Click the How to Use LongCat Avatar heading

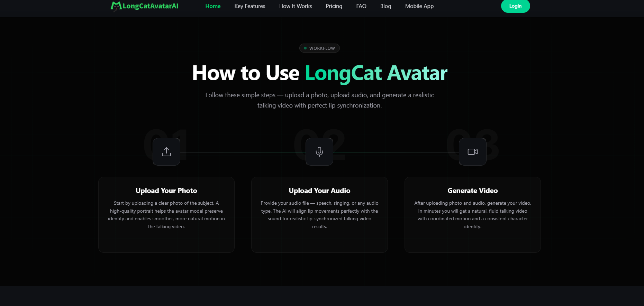tap(320, 73)
